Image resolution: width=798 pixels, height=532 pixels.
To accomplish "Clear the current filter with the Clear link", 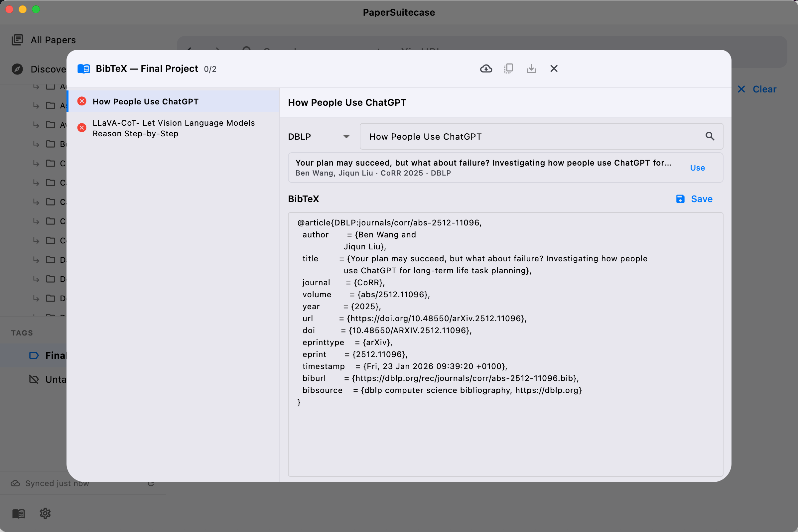I will 764,89.
